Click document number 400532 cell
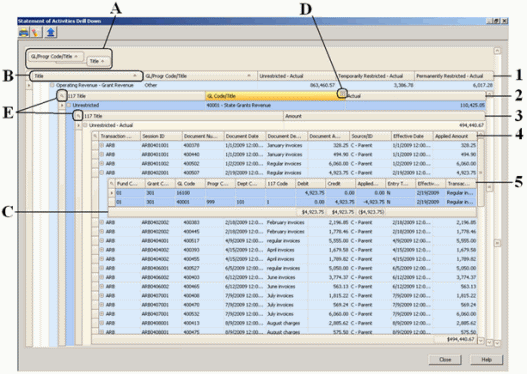 [203, 314]
